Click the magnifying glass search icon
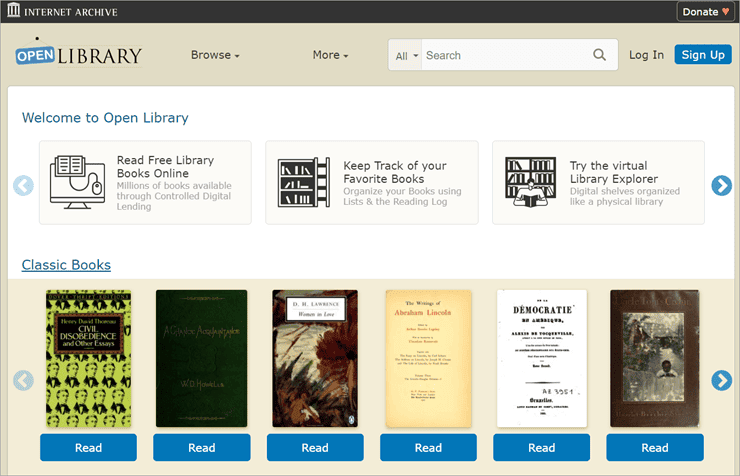This screenshot has width=740, height=476. [x=599, y=55]
